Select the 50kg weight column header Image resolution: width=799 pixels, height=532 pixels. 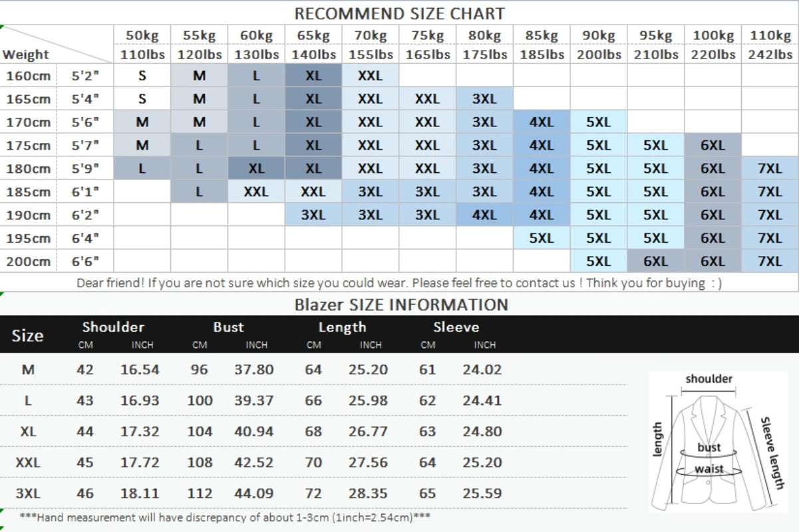(142, 36)
